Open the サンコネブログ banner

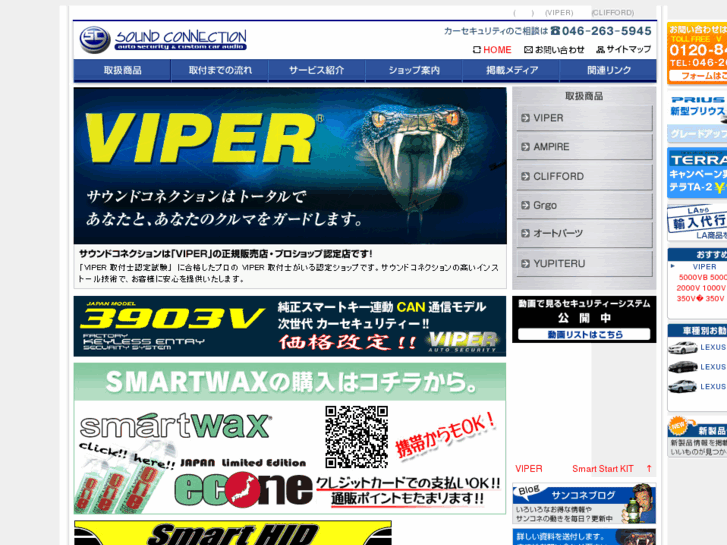coord(584,504)
